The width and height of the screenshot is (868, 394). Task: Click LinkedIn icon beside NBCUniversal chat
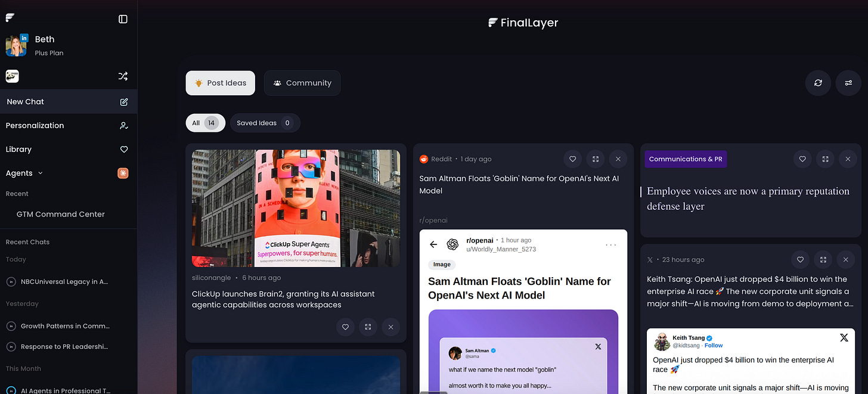tap(11, 282)
